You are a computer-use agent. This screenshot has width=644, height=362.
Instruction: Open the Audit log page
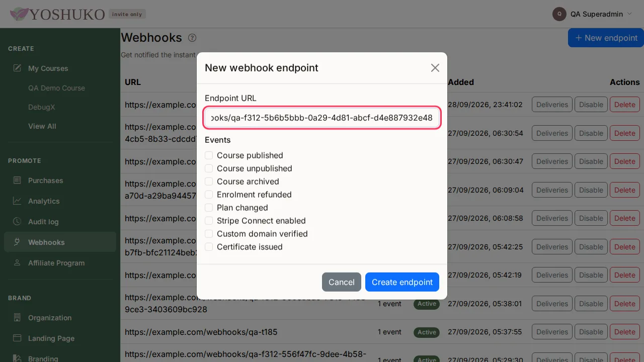pos(60,221)
